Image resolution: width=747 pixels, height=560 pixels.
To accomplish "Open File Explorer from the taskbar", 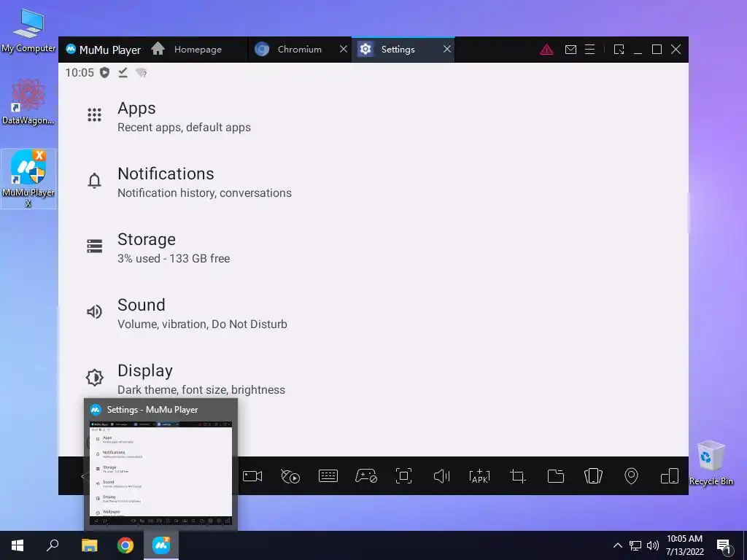I will coord(89,545).
